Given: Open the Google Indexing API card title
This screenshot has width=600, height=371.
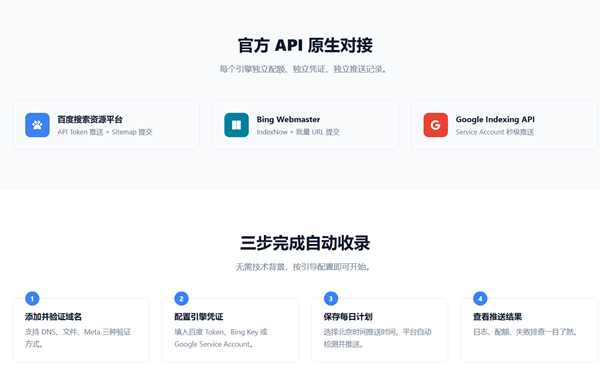Looking at the screenshot, I should tap(495, 119).
